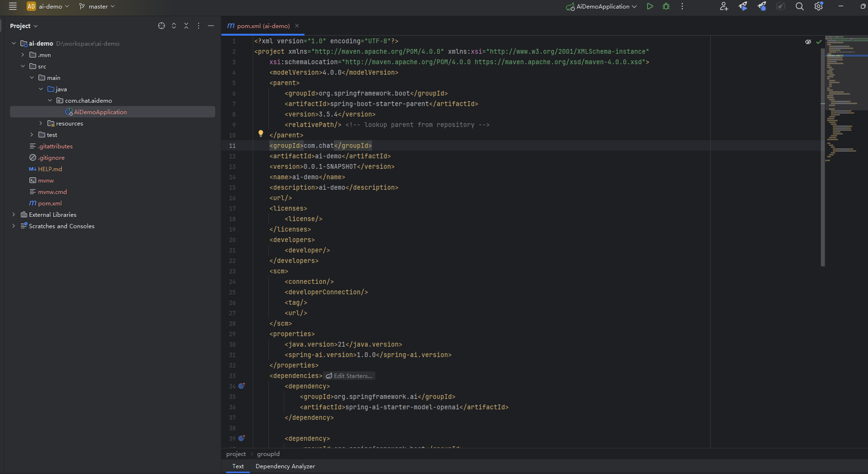868x474 pixels.
Task: Start debugging with the green bug icon
Action: coord(666,6)
